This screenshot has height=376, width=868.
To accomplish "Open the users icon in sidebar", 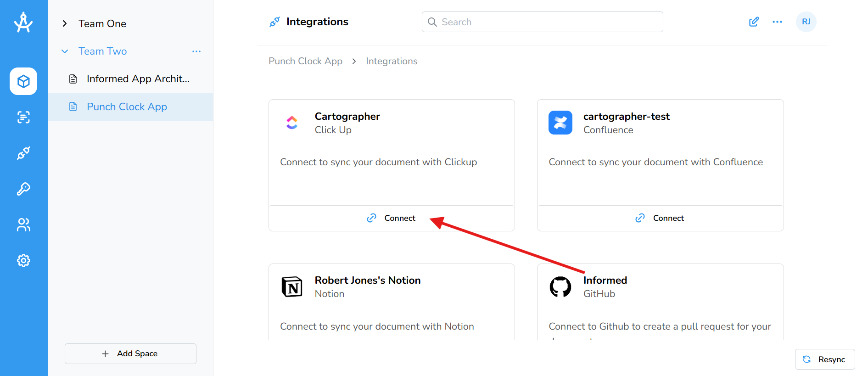I will [23, 224].
